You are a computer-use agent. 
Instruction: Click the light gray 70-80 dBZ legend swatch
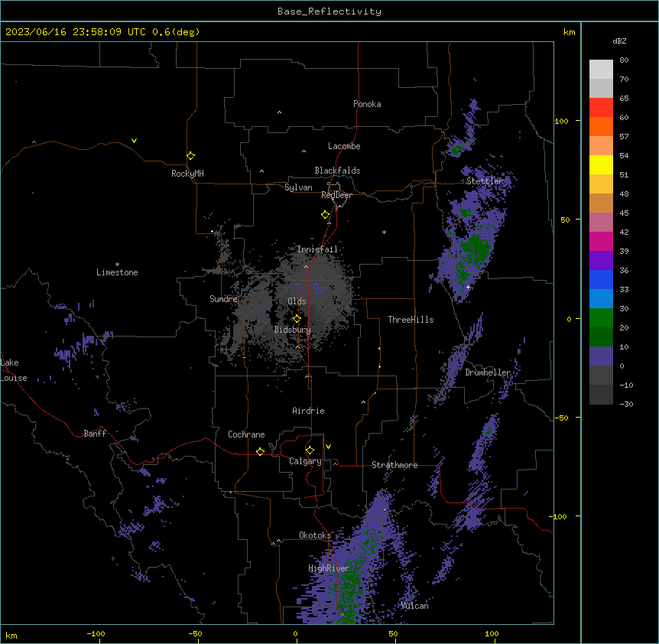point(601,70)
